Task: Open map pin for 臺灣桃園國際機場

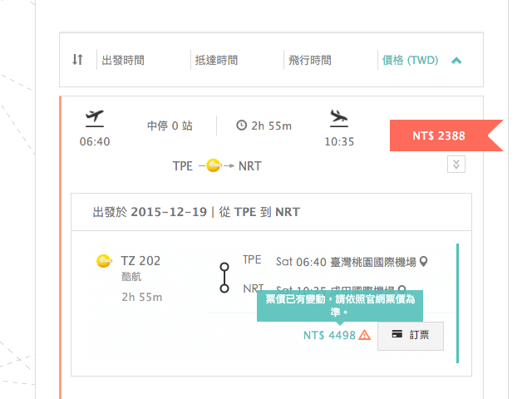Action: click(x=424, y=262)
